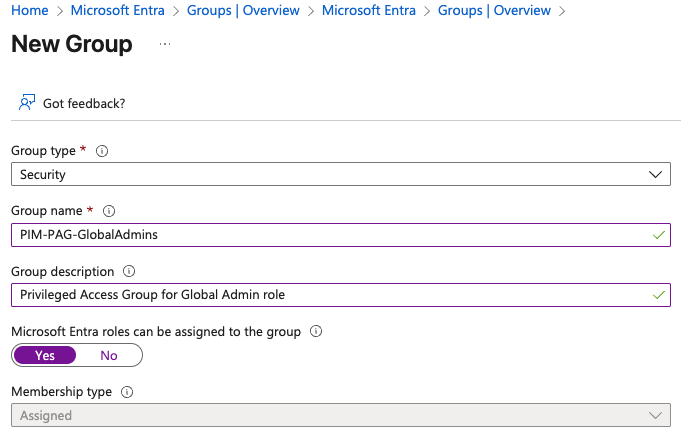The image size is (681, 440).
Task: Click the info icon beside Group description
Action: click(x=129, y=271)
